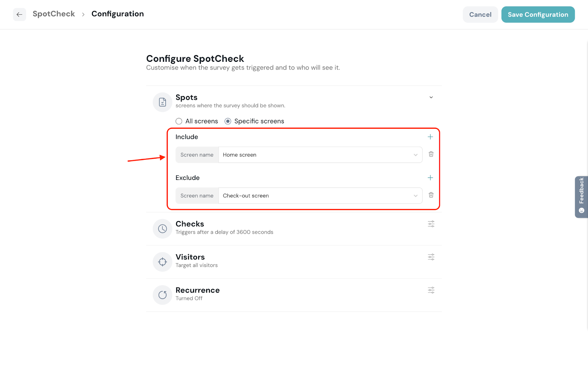This screenshot has height=368, width=588.
Task: Click the Checks clock icon
Action: pyautogui.click(x=162, y=229)
